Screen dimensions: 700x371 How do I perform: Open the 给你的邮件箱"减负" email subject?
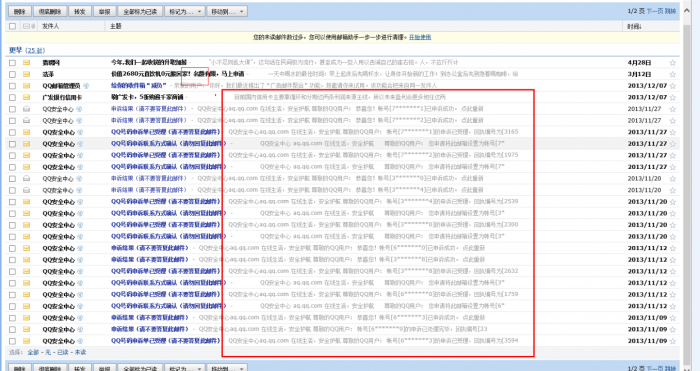pos(139,86)
